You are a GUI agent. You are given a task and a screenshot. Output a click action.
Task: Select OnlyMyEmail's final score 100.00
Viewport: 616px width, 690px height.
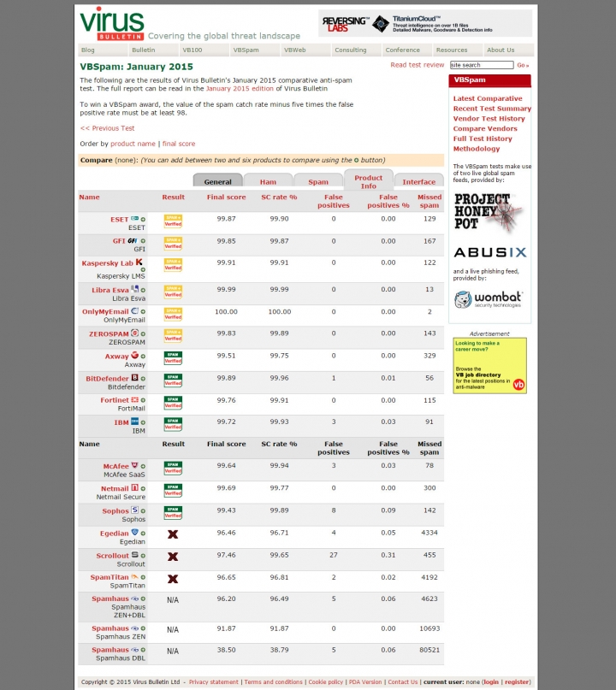tap(227, 311)
